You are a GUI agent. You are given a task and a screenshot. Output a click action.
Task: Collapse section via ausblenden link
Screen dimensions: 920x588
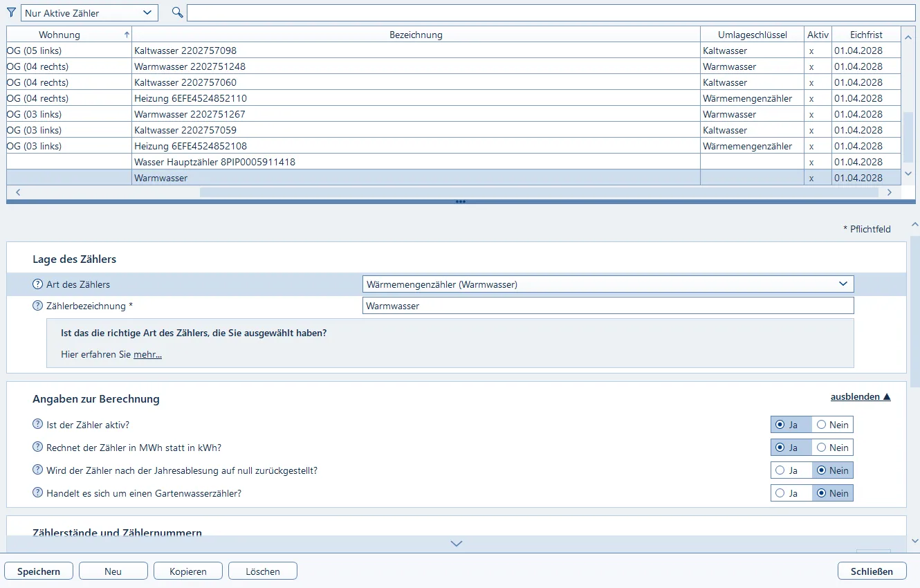860,397
